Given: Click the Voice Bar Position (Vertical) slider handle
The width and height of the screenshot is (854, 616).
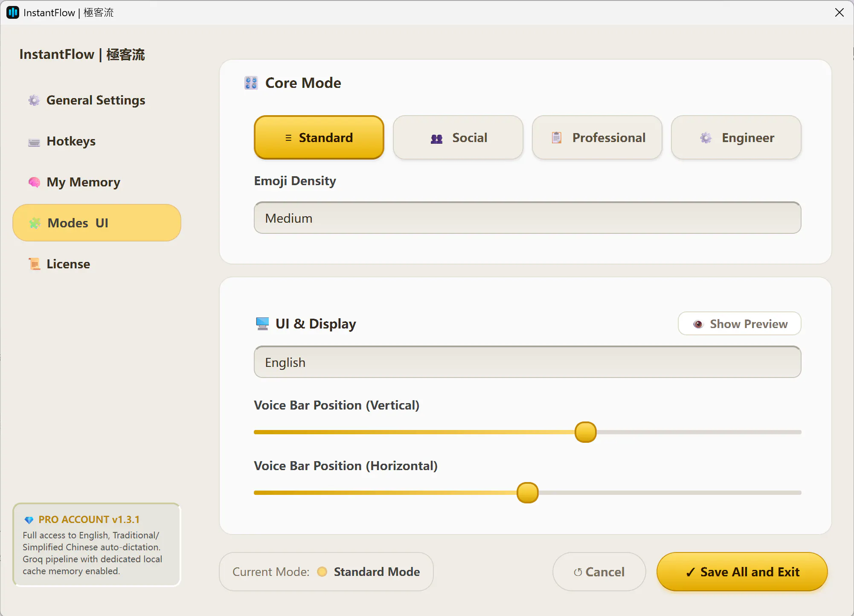Looking at the screenshot, I should pos(586,432).
